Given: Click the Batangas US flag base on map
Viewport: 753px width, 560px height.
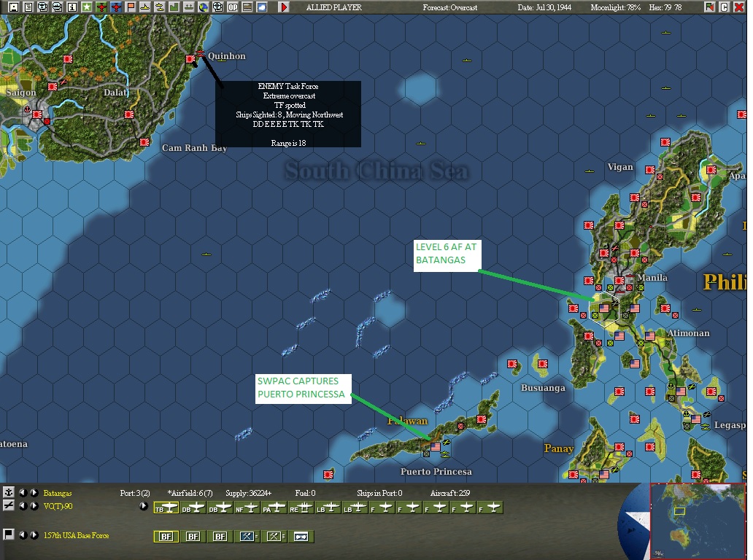Looking at the screenshot, I should coord(604,308).
